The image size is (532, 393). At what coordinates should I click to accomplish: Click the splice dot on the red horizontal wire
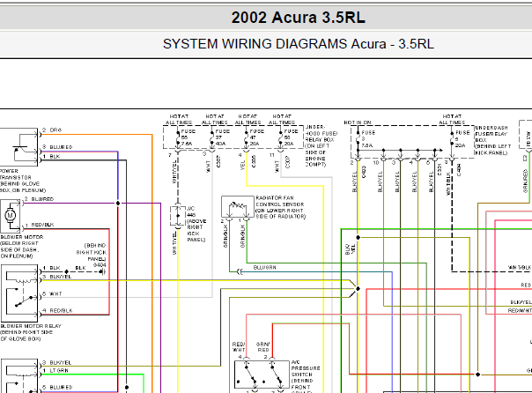(477, 374)
